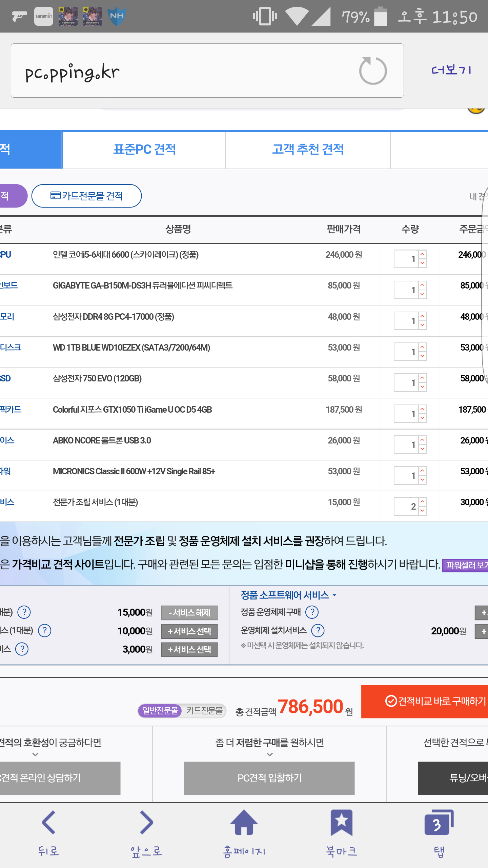Click the 카드전문몰 견적 pill button
This screenshot has width=488, height=868.
pos(86,196)
